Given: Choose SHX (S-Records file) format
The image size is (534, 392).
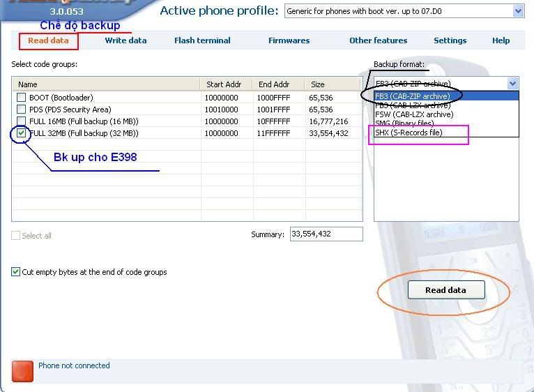Looking at the screenshot, I should pyautogui.click(x=409, y=133).
